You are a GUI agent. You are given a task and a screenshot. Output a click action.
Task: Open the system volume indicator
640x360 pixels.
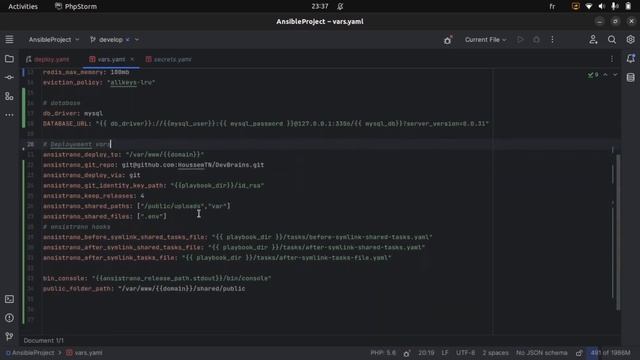pos(601,7)
